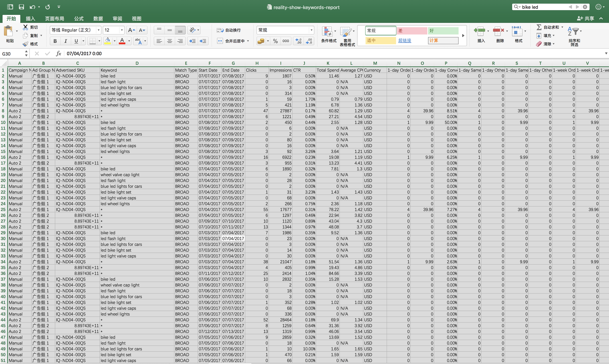Click the decrease indent icon
This screenshot has height=364, width=609.
click(193, 41)
